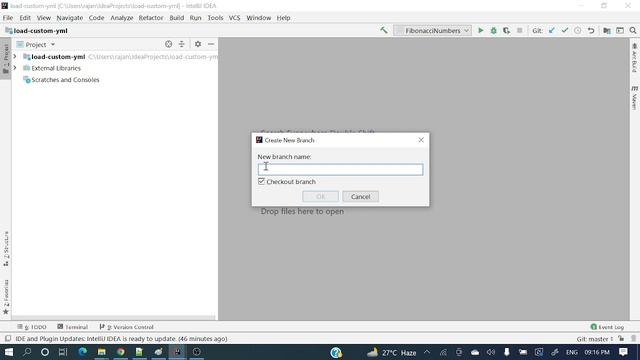Click the Build Project hammer icon

[384, 30]
